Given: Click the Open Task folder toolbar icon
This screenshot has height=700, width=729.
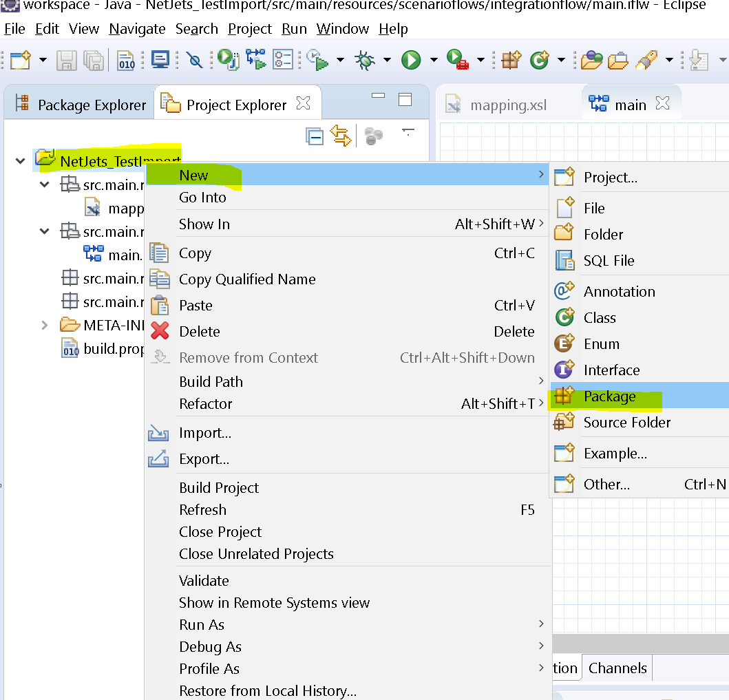Looking at the screenshot, I should (x=618, y=61).
